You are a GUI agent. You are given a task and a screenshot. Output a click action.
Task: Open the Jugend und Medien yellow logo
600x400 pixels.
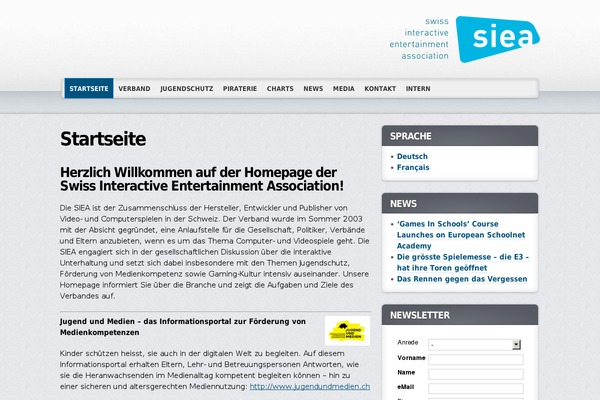(347, 331)
